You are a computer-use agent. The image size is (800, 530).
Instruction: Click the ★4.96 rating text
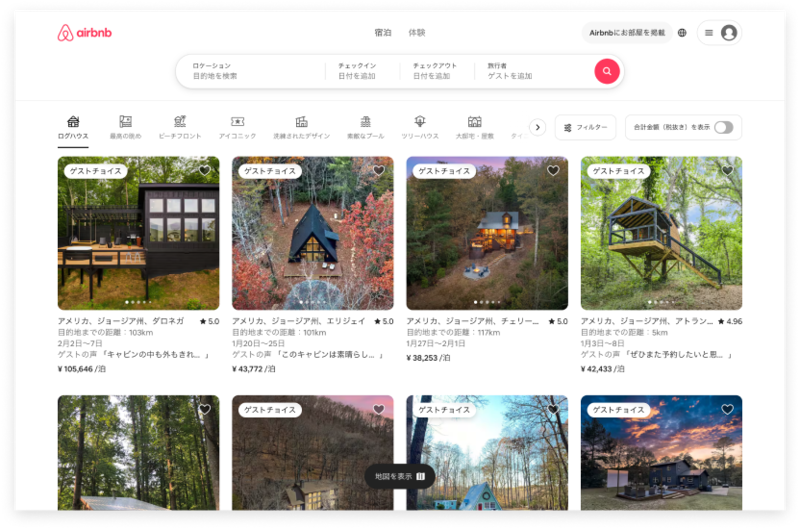[730, 321]
